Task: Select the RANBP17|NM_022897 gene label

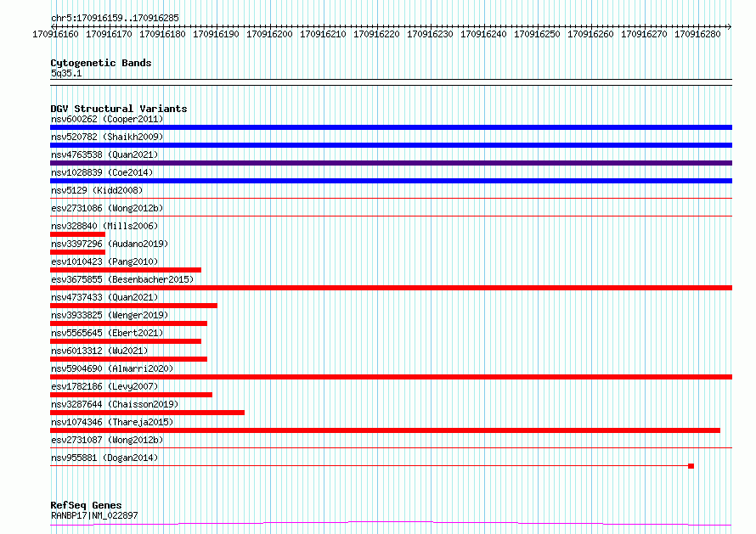Action: 94,515
